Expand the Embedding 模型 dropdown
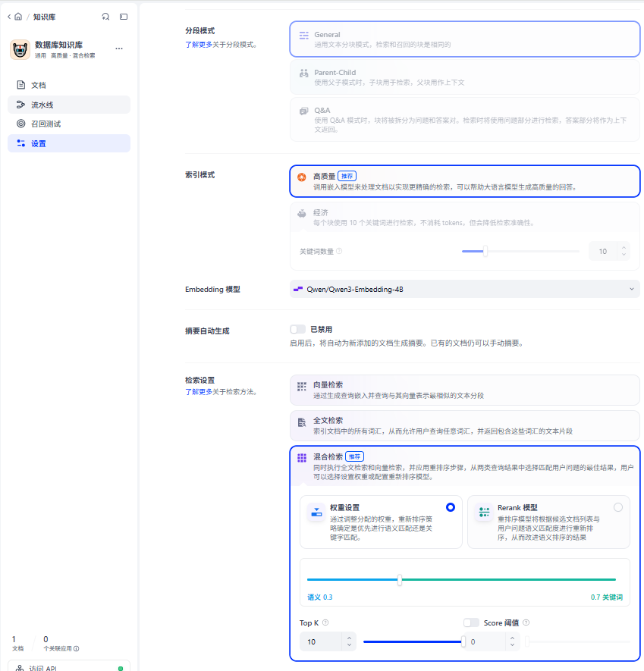The width and height of the screenshot is (644, 671). coord(464,290)
